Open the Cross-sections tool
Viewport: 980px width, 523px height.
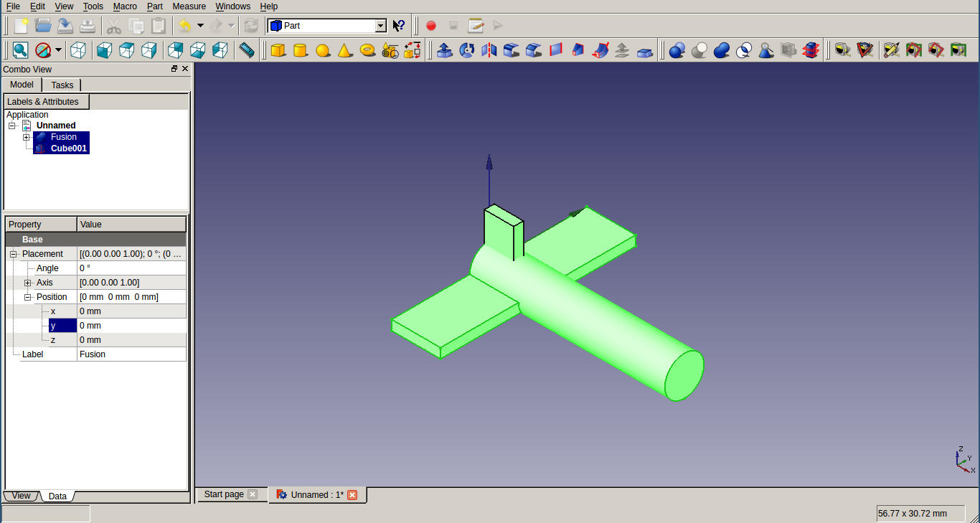[x=810, y=50]
